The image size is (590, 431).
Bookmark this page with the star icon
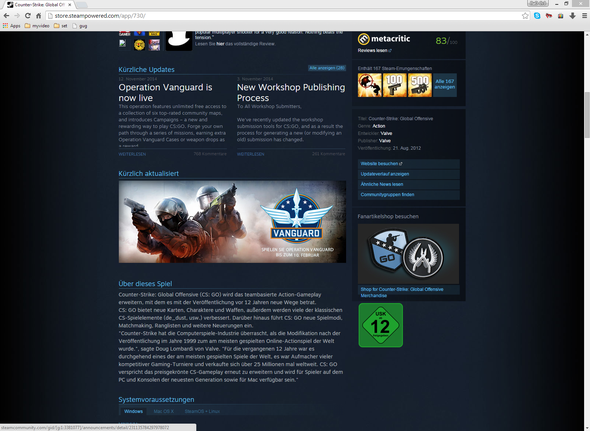[x=525, y=16]
